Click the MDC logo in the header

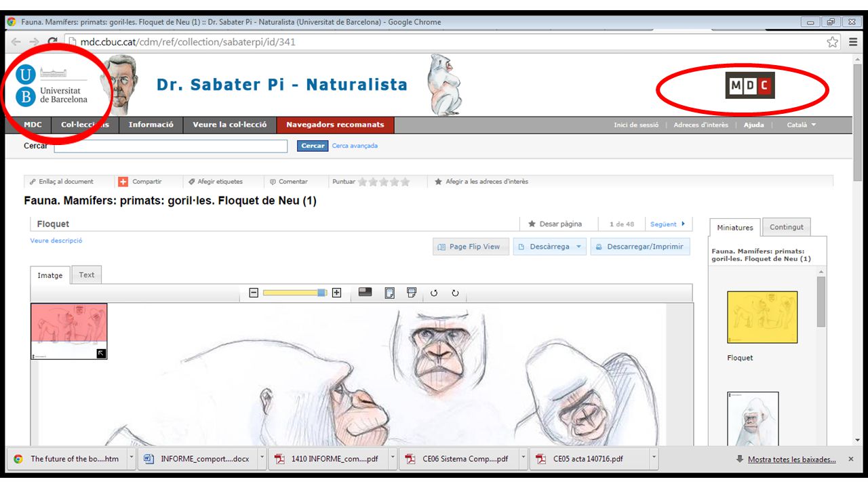(750, 85)
